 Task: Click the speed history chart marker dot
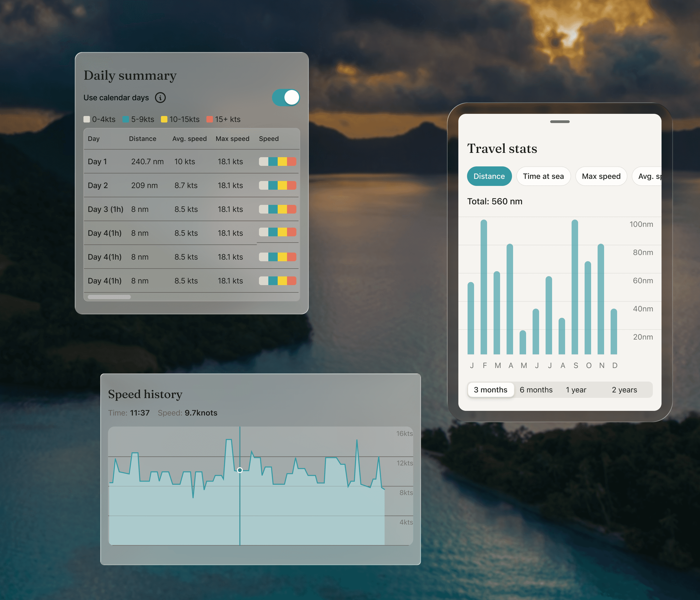240,470
